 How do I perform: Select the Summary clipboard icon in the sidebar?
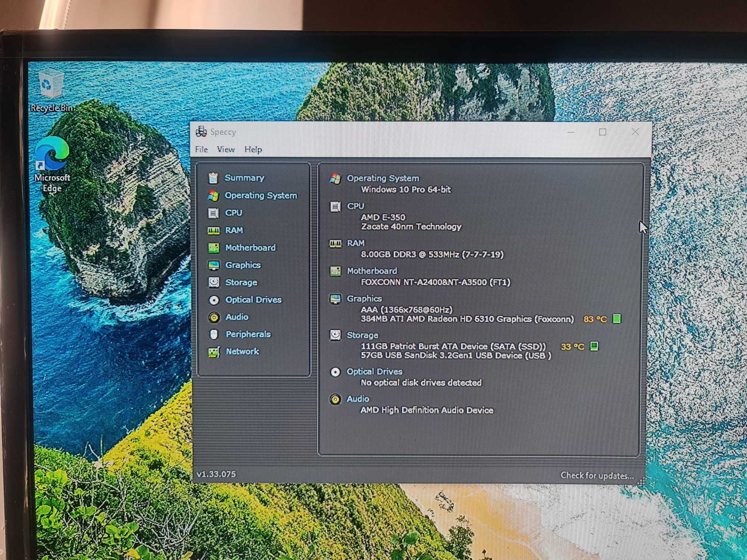coord(213,178)
